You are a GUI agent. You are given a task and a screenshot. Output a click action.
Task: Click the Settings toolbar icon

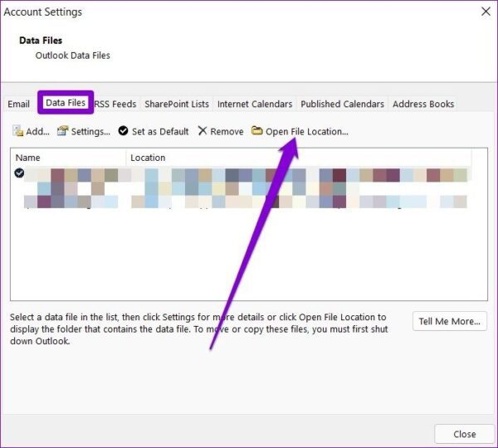pos(62,131)
